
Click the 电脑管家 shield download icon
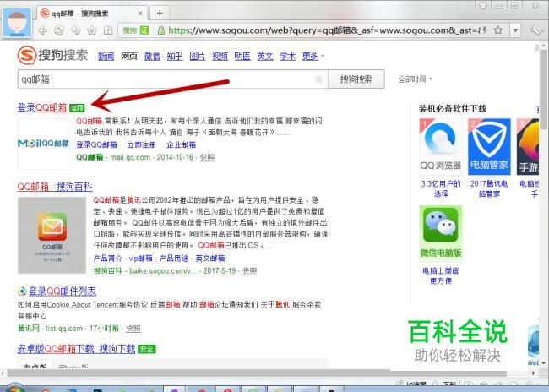click(x=489, y=146)
